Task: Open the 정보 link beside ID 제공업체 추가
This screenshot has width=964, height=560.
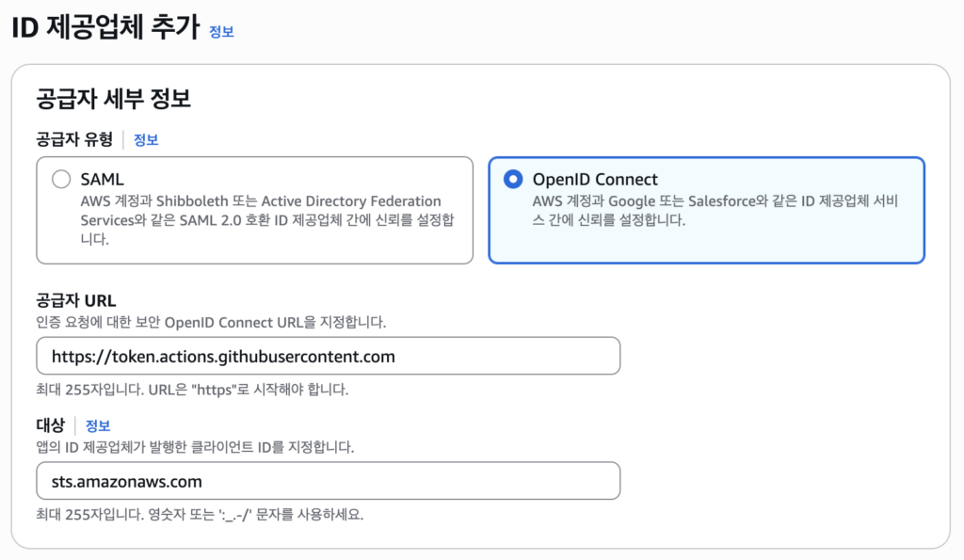Action: 221,32
